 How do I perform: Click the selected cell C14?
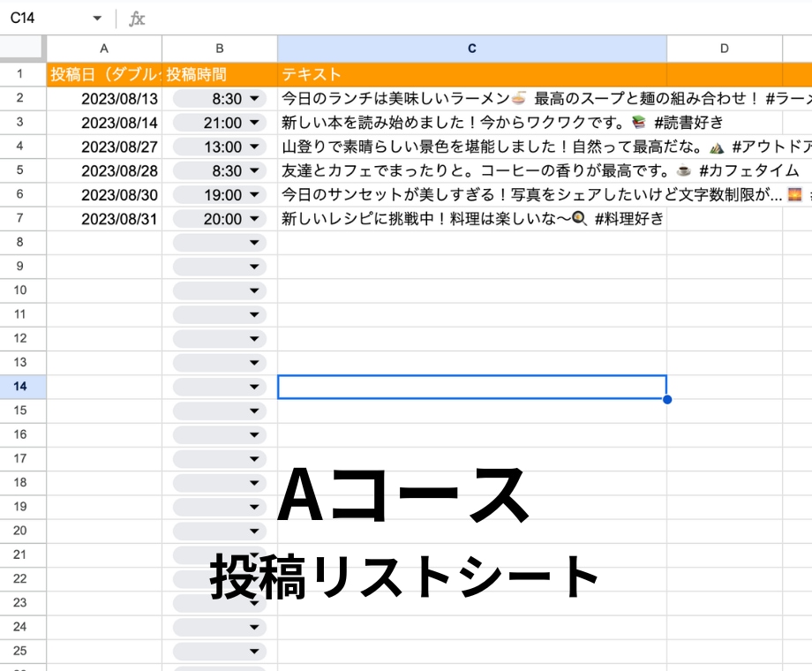[472, 387]
